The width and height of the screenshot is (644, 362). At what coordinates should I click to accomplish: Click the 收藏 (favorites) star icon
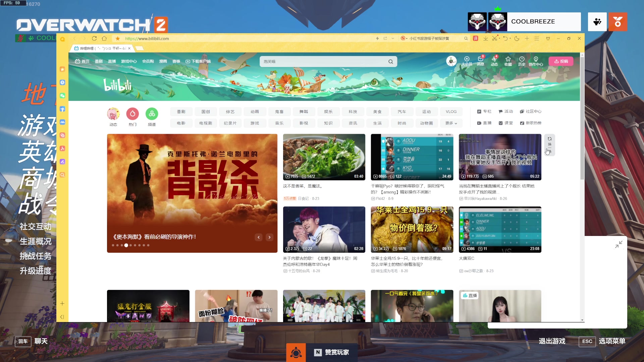pos(508,59)
